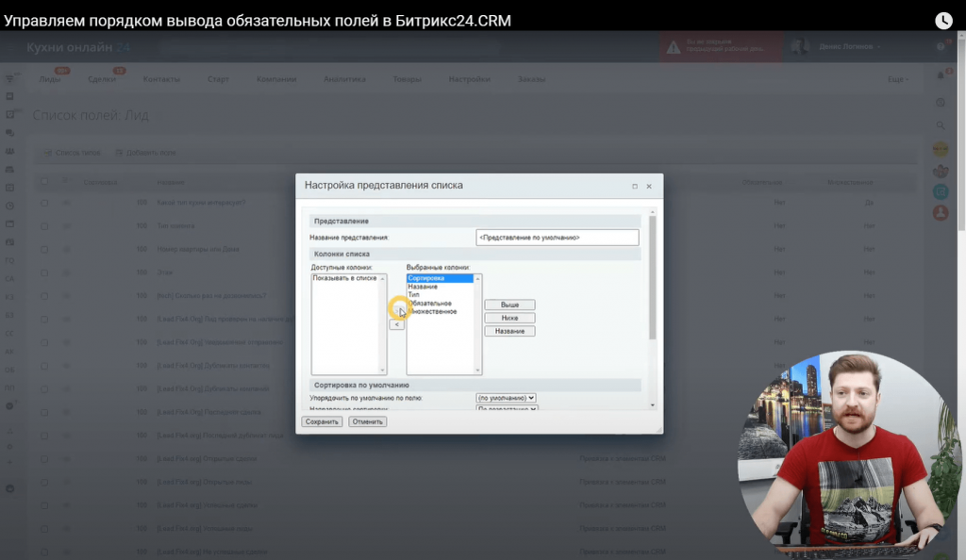Click the feed filter icon in left sidebar
This screenshot has height=560, width=966.
coord(9,78)
